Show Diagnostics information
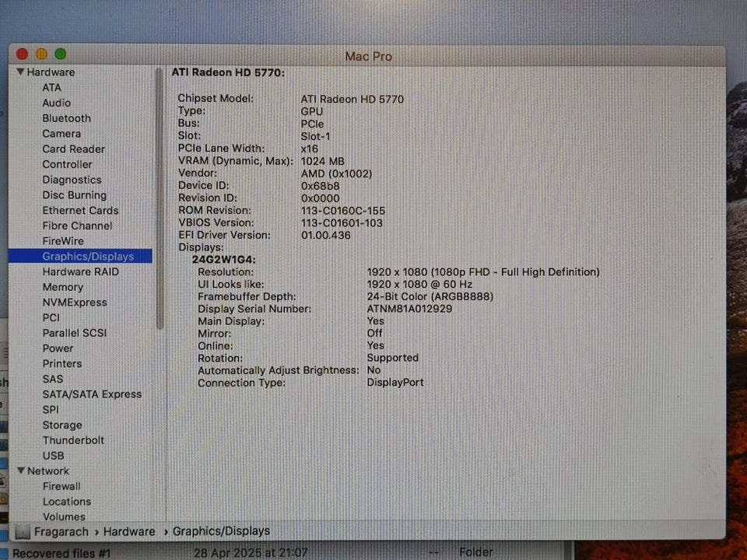Screen dimensions: 747x560 point(72,180)
